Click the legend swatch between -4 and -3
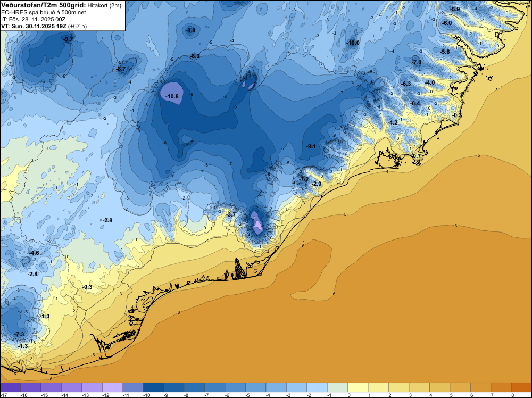 276,387
